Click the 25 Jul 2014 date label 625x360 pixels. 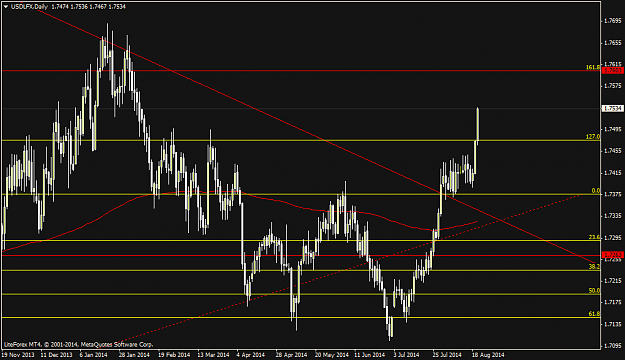click(447, 354)
